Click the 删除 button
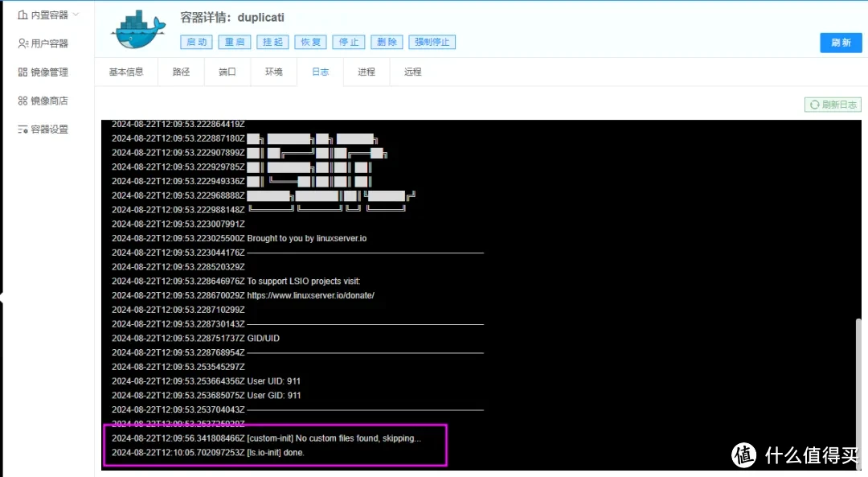Image resolution: width=868 pixels, height=477 pixels. click(x=387, y=42)
